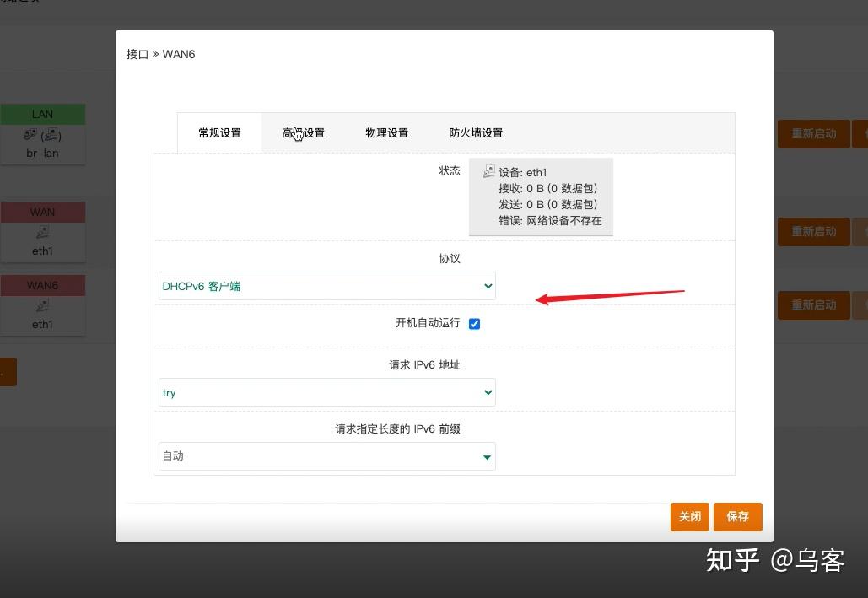Click the second small interface icon in LAN card

(51, 135)
